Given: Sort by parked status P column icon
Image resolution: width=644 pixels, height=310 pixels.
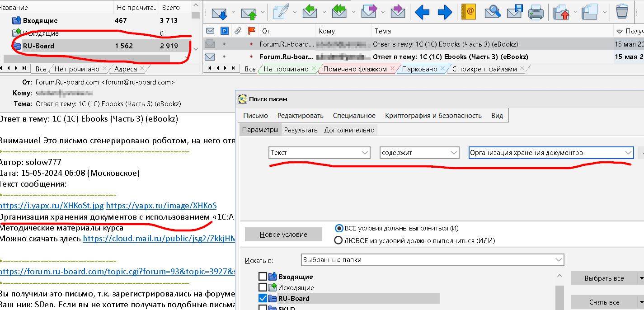Looking at the screenshot, I should 224,31.
